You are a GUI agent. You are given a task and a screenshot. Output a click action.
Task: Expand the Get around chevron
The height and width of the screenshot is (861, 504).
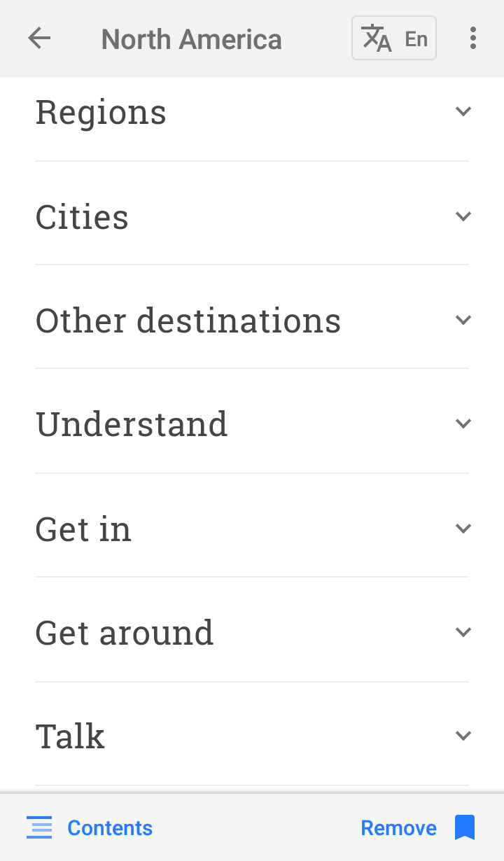pos(463,632)
